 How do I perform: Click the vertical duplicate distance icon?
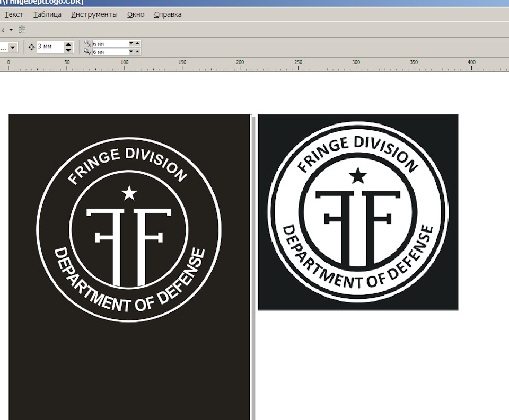tap(87, 52)
